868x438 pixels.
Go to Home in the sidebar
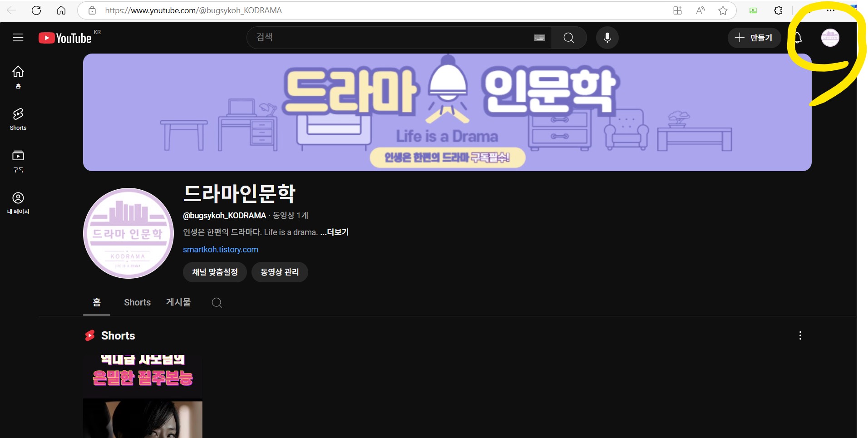click(18, 77)
